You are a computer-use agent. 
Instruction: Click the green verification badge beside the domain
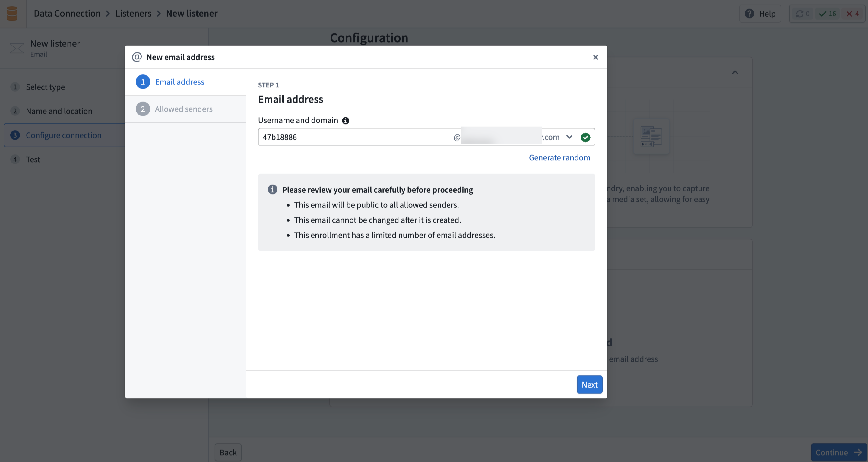point(585,137)
